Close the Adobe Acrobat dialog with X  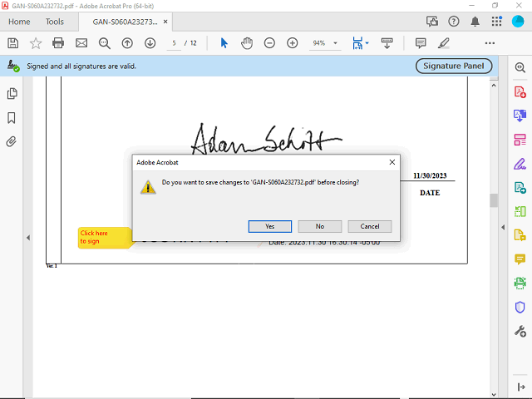point(392,162)
